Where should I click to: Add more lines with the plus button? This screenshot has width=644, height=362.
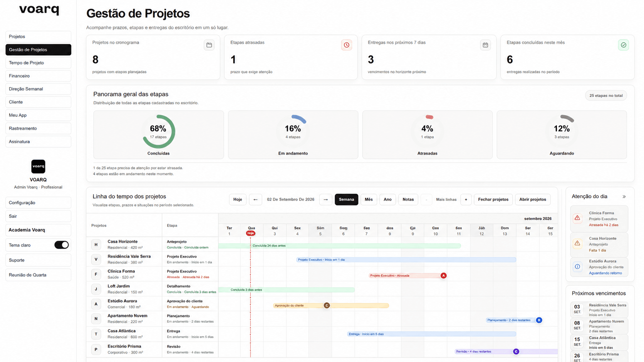(466, 199)
